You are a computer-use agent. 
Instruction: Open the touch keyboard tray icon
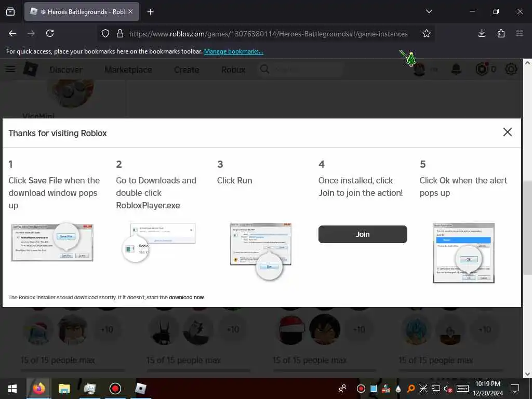pyautogui.click(x=462, y=389)
